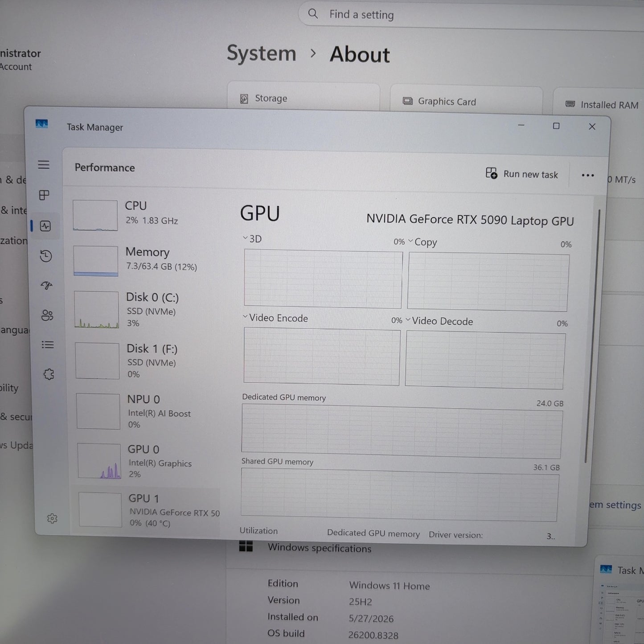Go to the Processes page icon
This screenshot has height=644, width=644.
pos(44,195)
